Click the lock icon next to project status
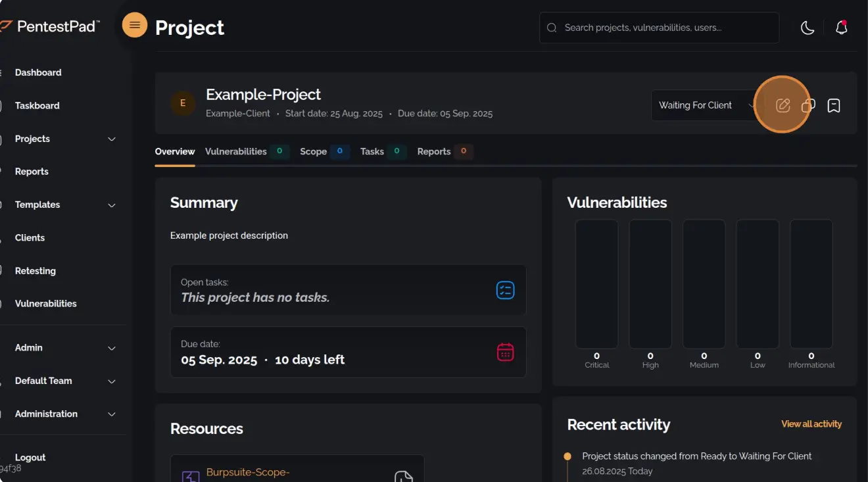 [808, 105]
